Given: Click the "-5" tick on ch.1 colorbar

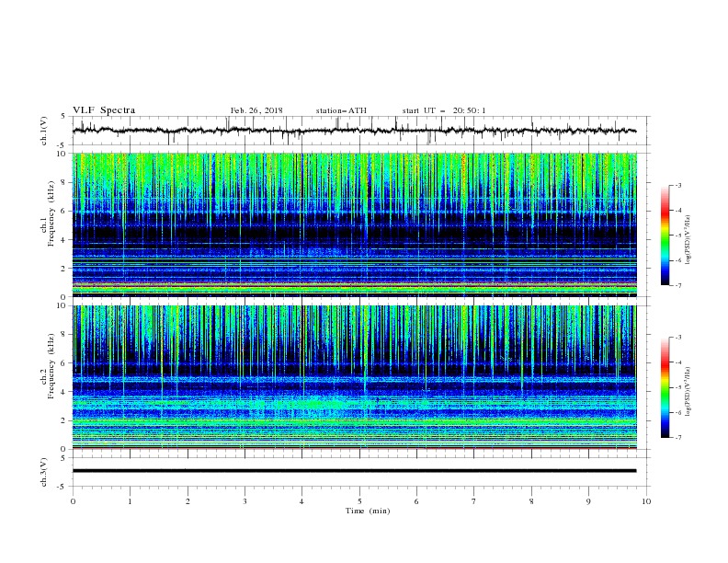Looking at the screenshot, I should pos(677,236).
